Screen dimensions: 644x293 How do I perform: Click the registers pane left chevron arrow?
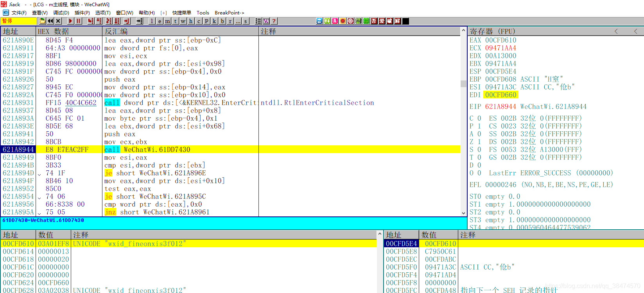click(x=616, y=31)
